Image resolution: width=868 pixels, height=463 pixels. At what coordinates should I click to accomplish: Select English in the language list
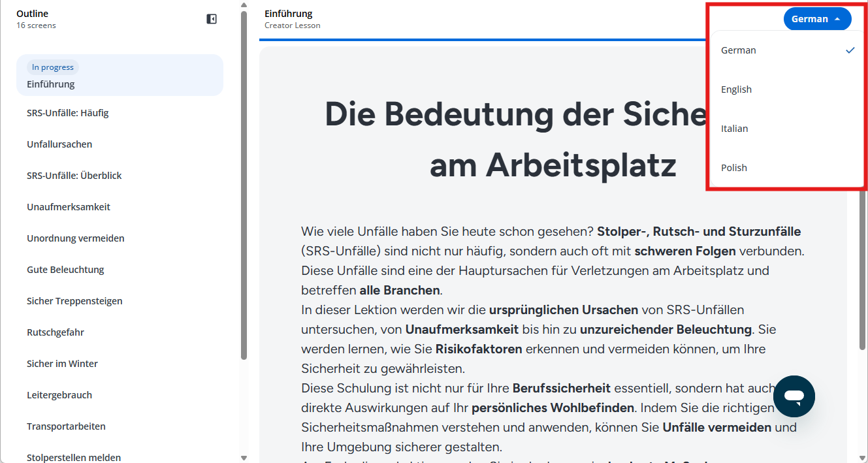(788, 89)
